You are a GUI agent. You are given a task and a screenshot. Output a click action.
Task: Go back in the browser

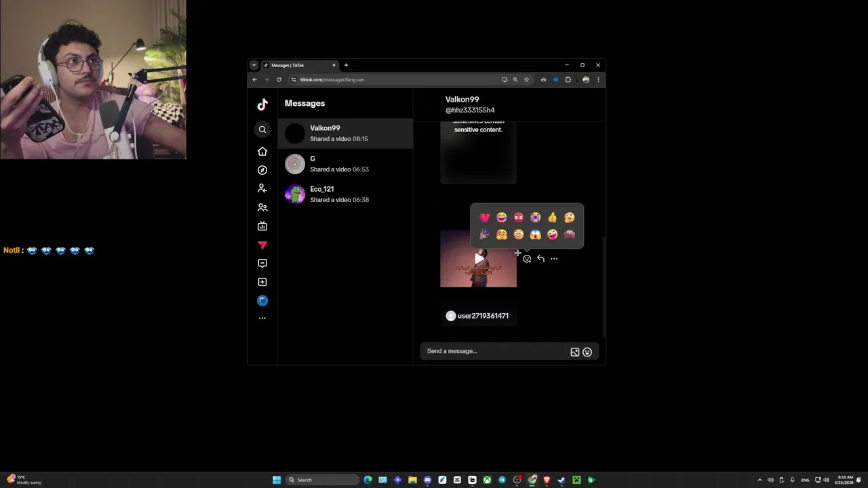(x=254, y=79)
